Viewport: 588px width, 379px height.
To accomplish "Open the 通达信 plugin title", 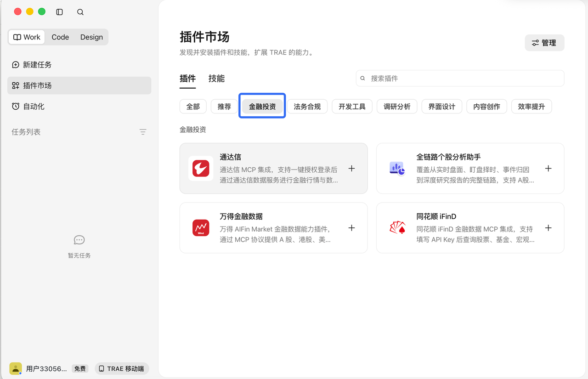I will click(x=230, y=157).
